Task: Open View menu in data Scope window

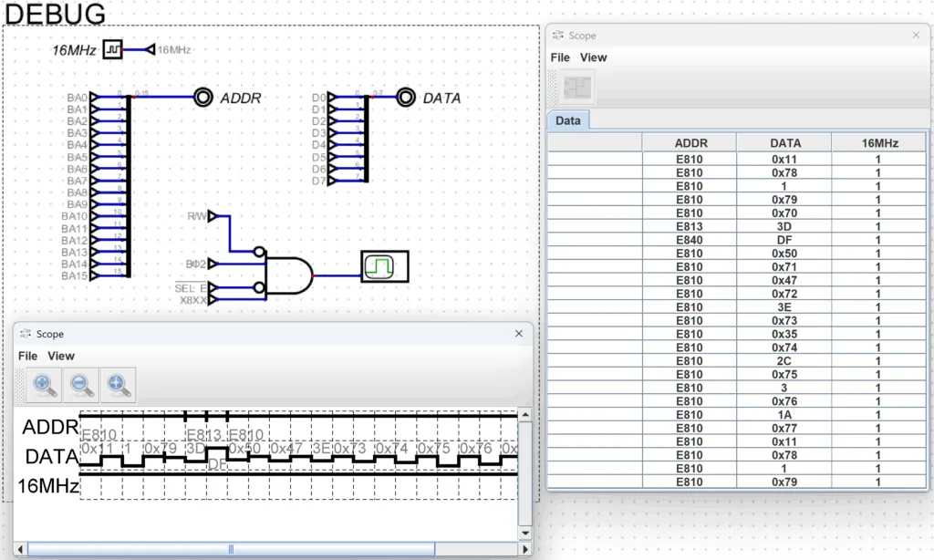Action: (593, 57)
